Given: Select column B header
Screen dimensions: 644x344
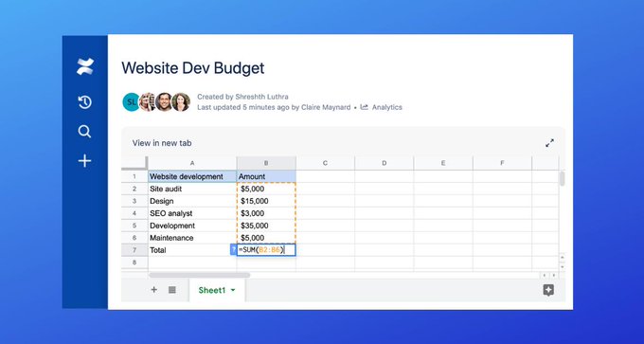Looking at the screenshot, I should coord(266,163).
